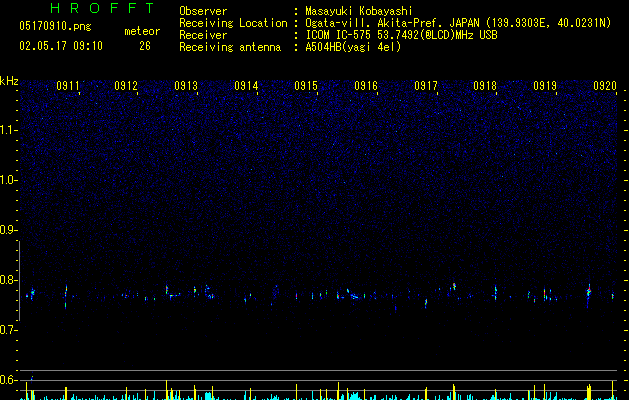This screenshot has height=400, width=629.
Task: Click the meteor count 26
Action: (145, 46)
